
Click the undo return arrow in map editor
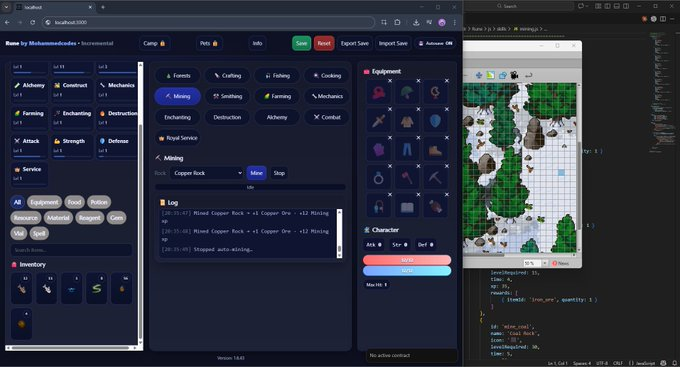[529, 75]
